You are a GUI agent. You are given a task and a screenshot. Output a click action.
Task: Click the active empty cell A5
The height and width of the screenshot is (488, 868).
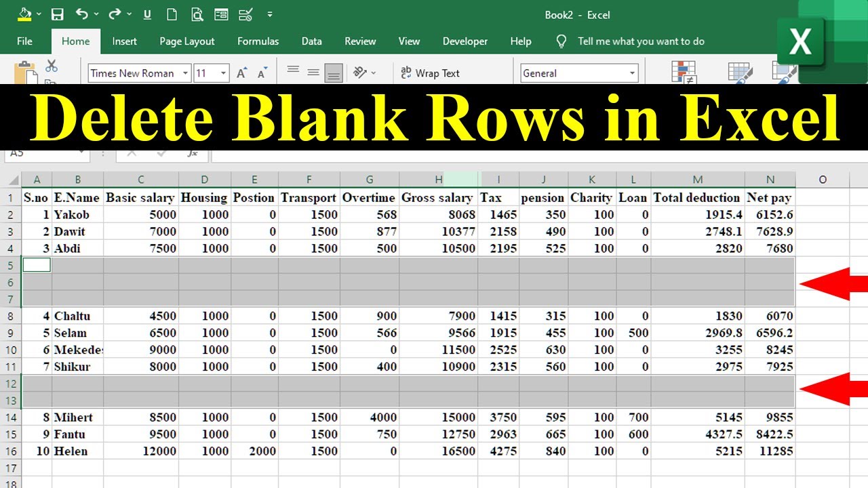(37, 265)
